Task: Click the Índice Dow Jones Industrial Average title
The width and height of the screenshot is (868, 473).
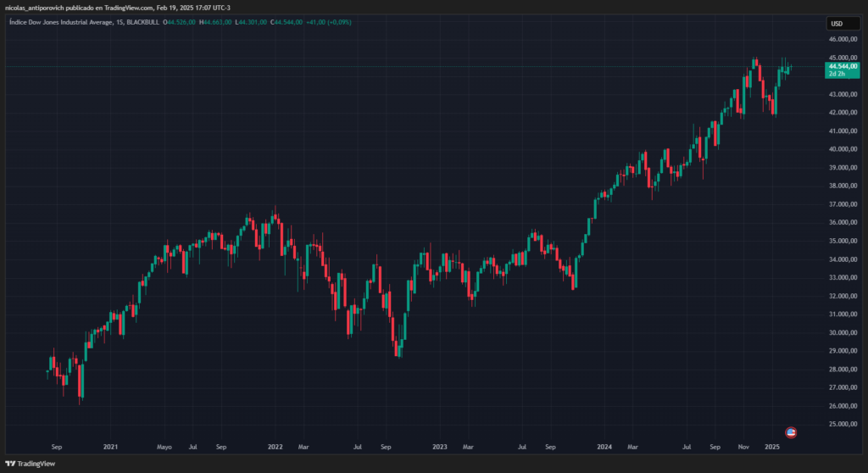Action: [61, 22]
